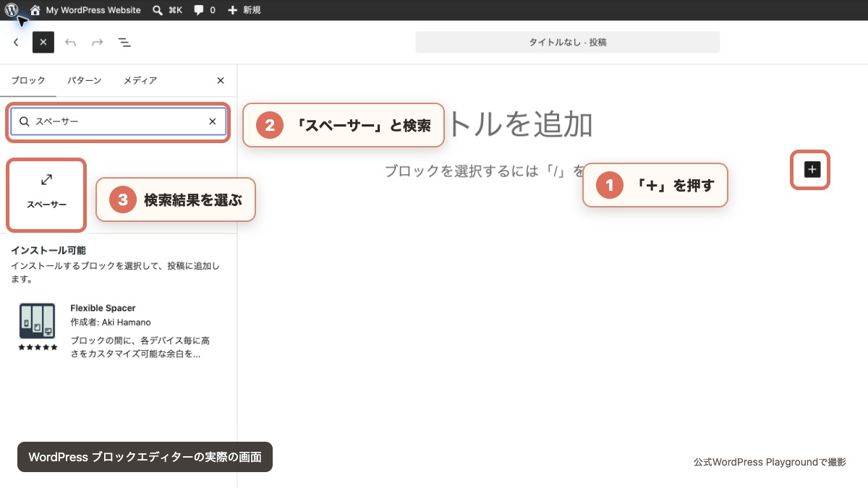
Task: Click the インストール可能 heading
Action: (48, 251)
